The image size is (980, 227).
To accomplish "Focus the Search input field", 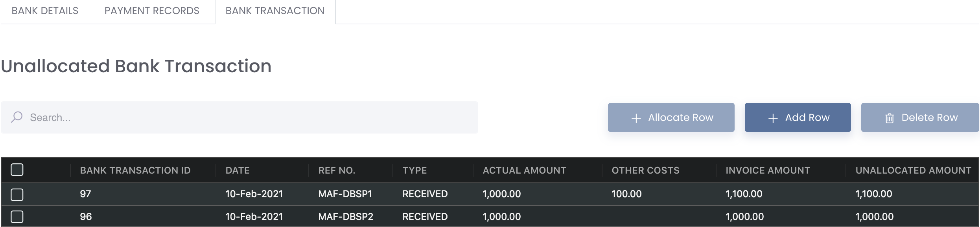I will click(x=239, y=117).
